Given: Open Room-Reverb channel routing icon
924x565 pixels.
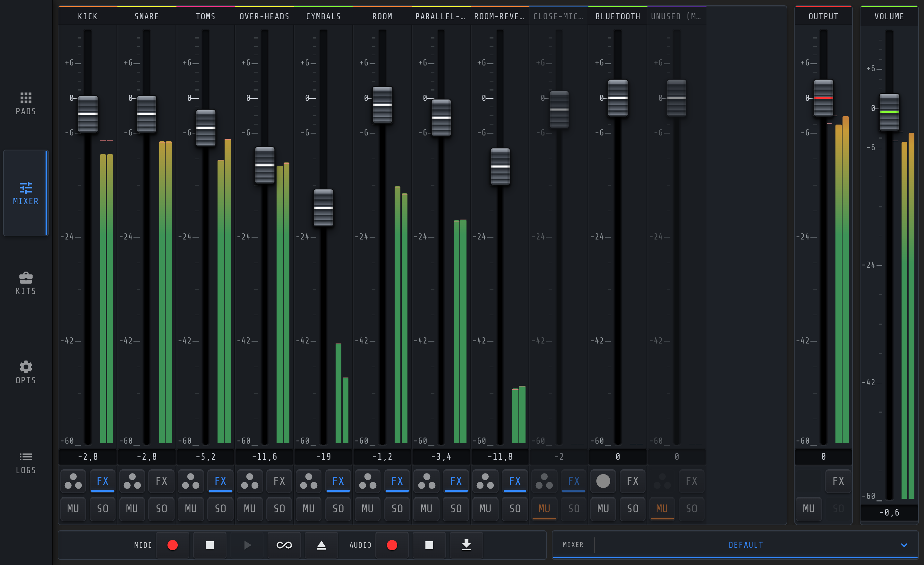Looking at the screenshot, I should click(485, 481).
